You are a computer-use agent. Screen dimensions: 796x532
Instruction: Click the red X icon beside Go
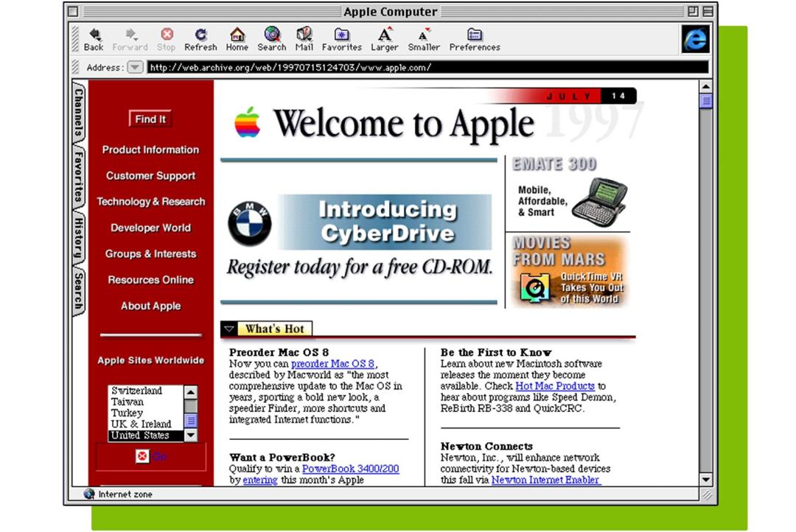[142, 456]
